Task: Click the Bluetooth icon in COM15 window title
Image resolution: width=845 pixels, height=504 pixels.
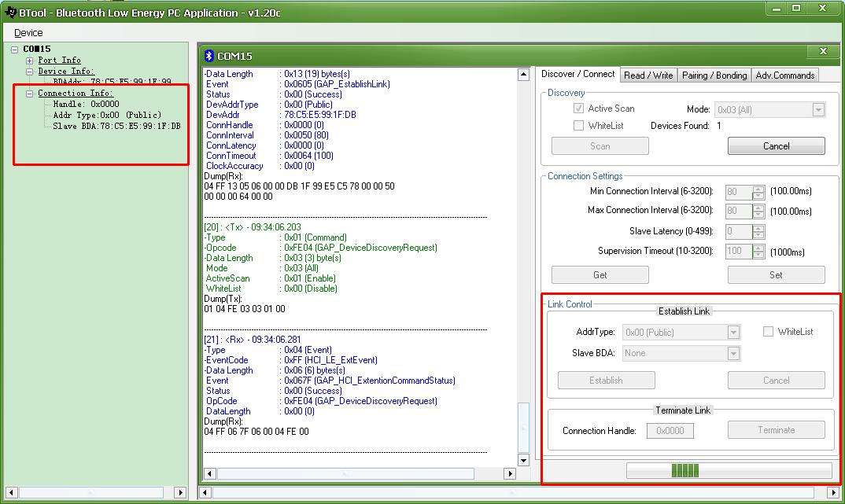Action: (x=209, y=56)
